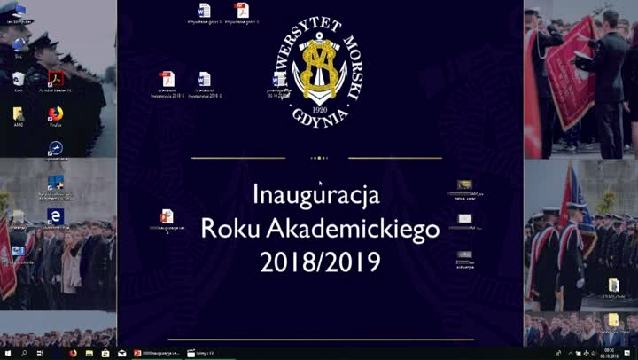
Task: Open the notification Action Center icon
Action: (627, 353)
